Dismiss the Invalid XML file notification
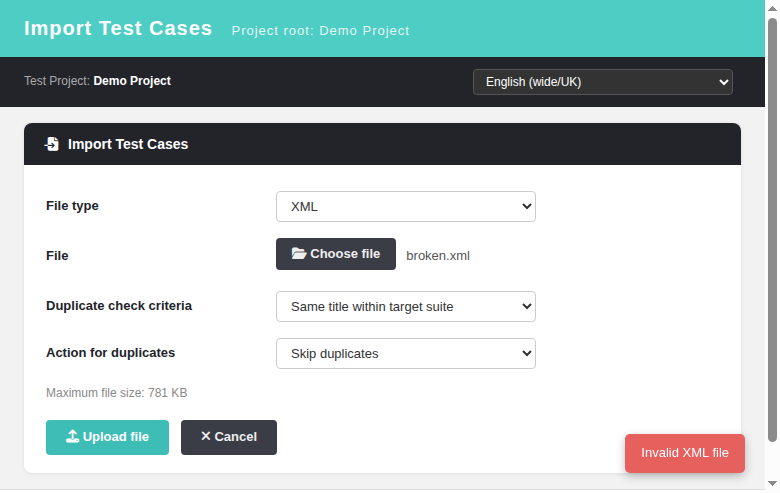 pyautogui.click(x=684, y=453)
